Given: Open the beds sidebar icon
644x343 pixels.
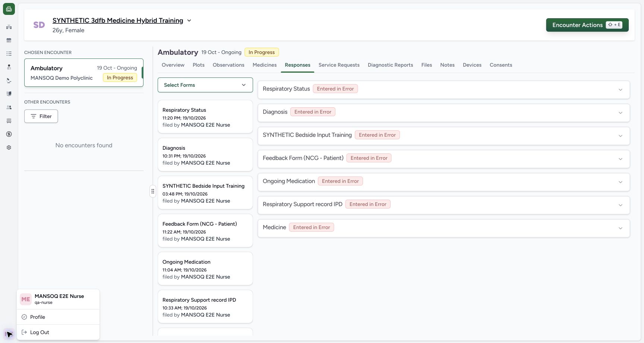Looking at the screenshot, I should tap(9, 121).
